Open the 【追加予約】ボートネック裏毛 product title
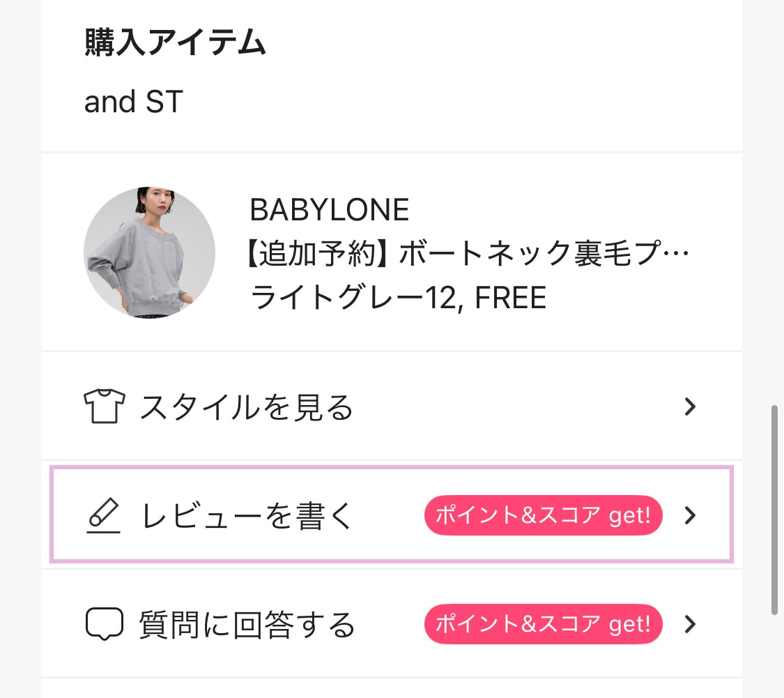784x698 pixels. (x=468, y=255)
